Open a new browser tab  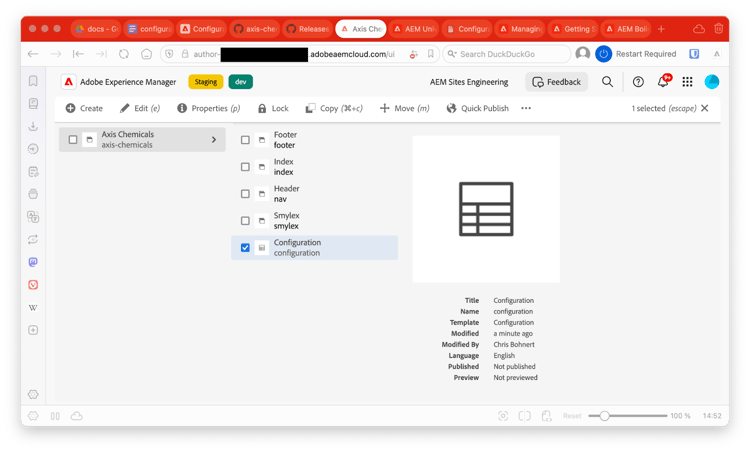(x=662, y=29)
